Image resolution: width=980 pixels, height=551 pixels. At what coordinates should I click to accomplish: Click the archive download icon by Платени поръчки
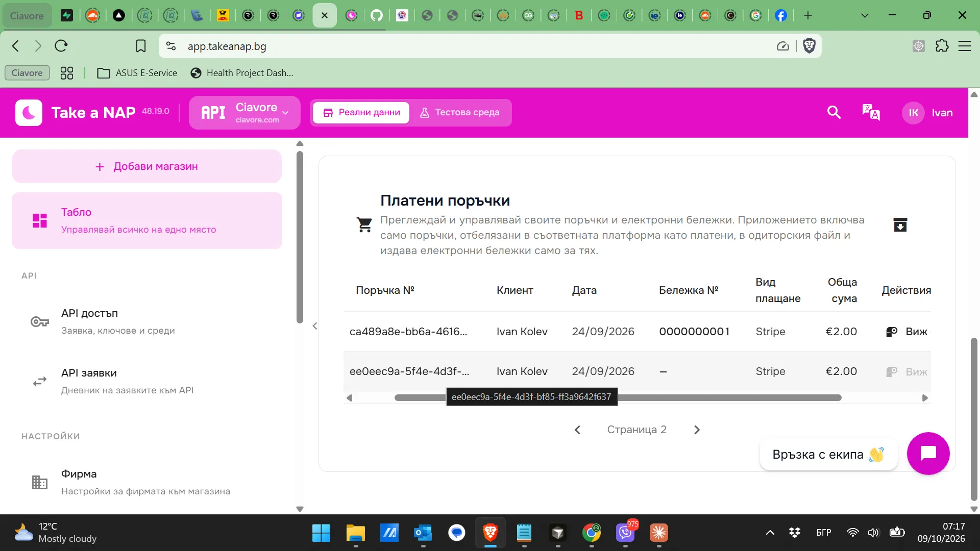point(900,224)
